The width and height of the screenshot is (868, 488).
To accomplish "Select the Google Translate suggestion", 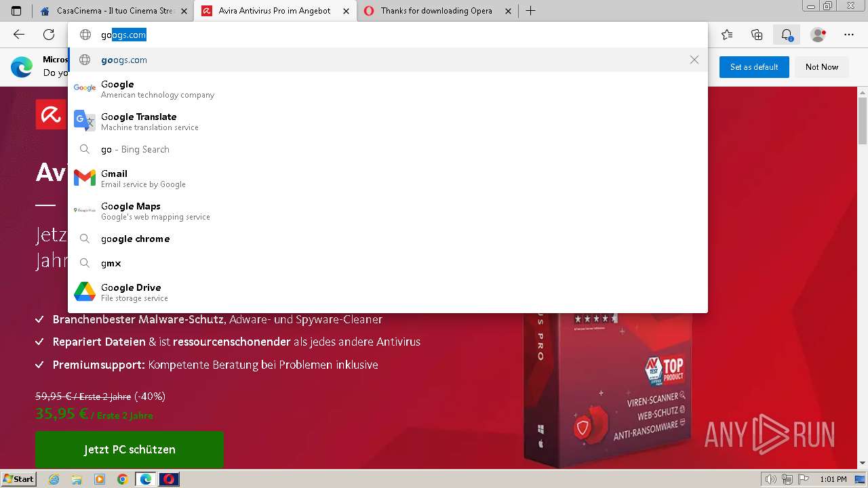I will (388, 121).
